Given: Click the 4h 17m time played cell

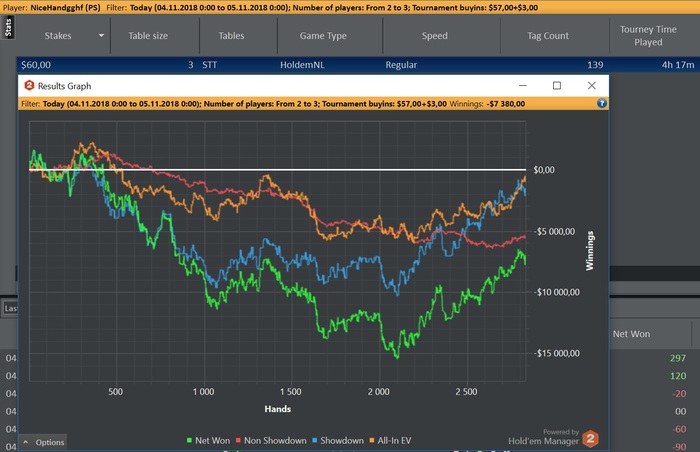Looking at the screenshot, I should 678,65.
